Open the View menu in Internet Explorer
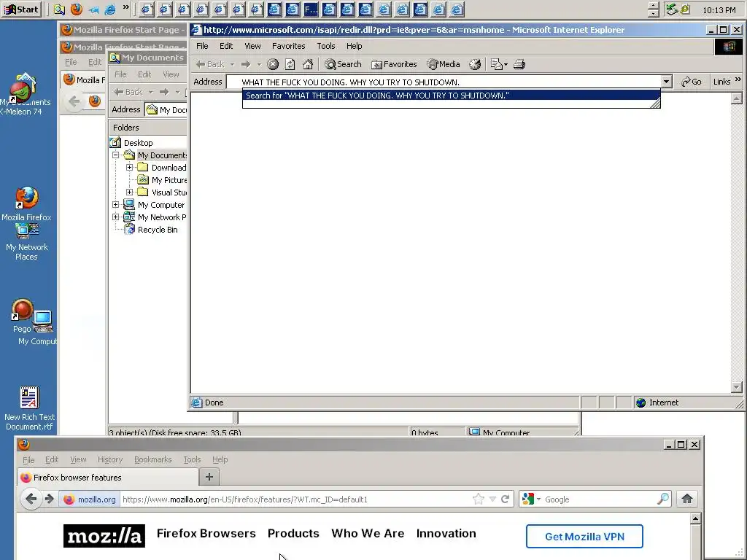The image size is (747, 560). click(x=252, y=46)
